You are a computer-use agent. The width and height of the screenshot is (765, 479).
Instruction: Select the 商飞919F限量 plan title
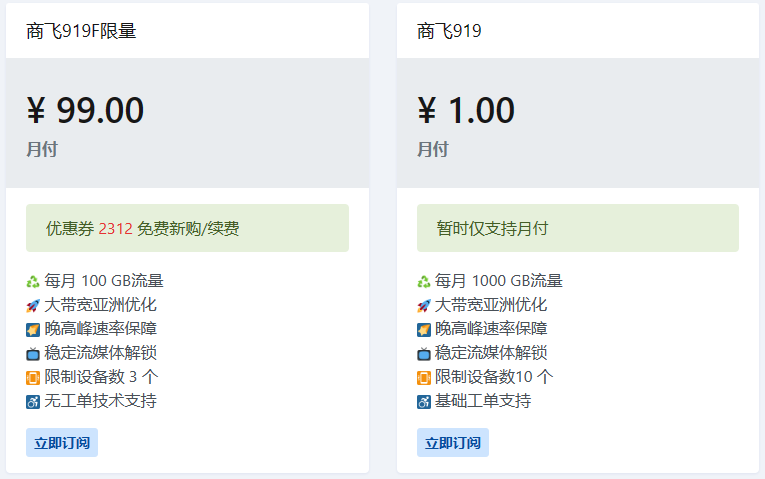click(81, 31)
